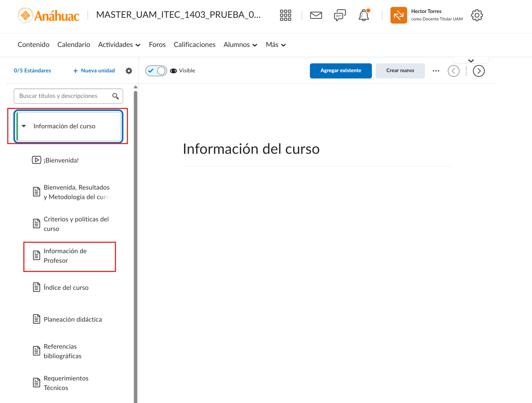Open the Calificaciones menu item
This screenshot has height=403, width=532.
[x=194, y=45]
